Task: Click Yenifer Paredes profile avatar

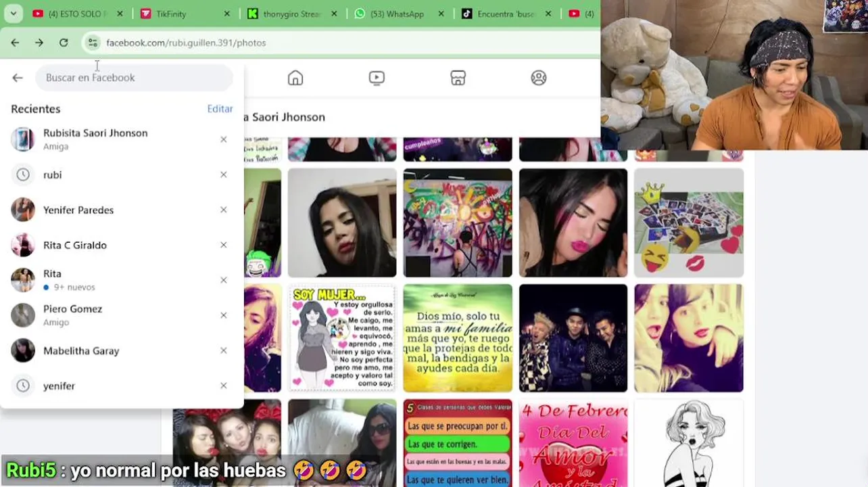Action: point(23,210)
